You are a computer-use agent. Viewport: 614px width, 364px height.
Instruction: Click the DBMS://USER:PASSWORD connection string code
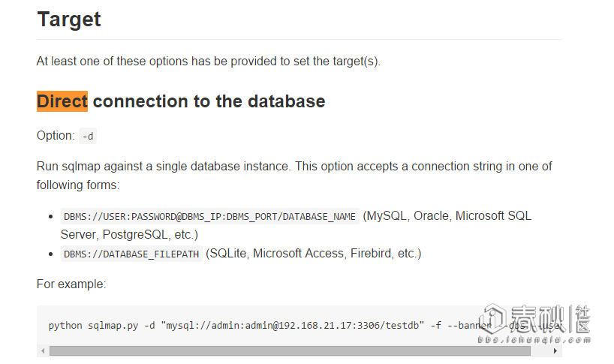point(209,217)
